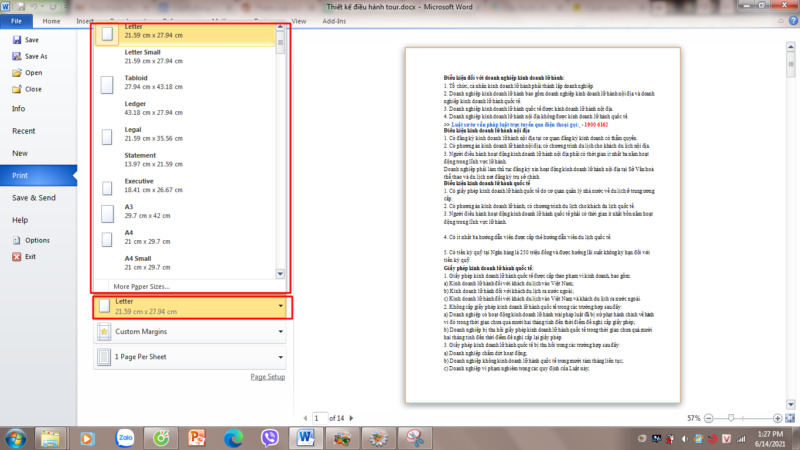Choose A3 paper size
Screen dimensions: 800x450
[x=185, y=211]
